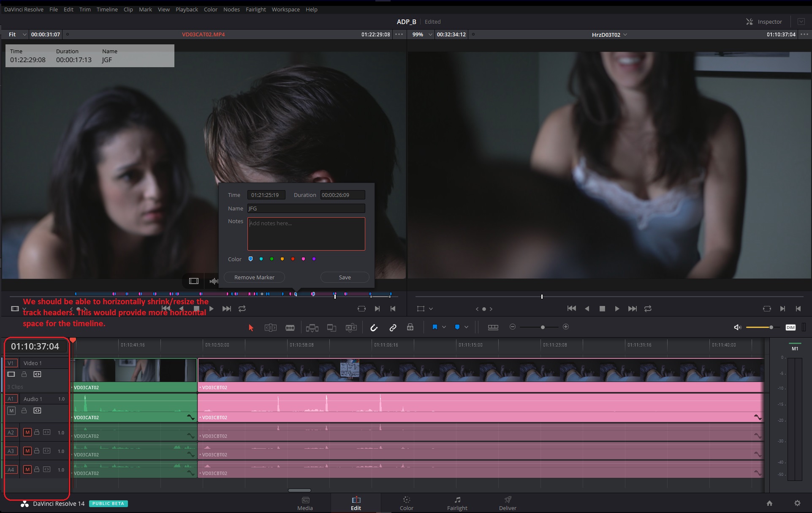Toggle Video 1 track enable filmstrip icon

click(11, 374)
